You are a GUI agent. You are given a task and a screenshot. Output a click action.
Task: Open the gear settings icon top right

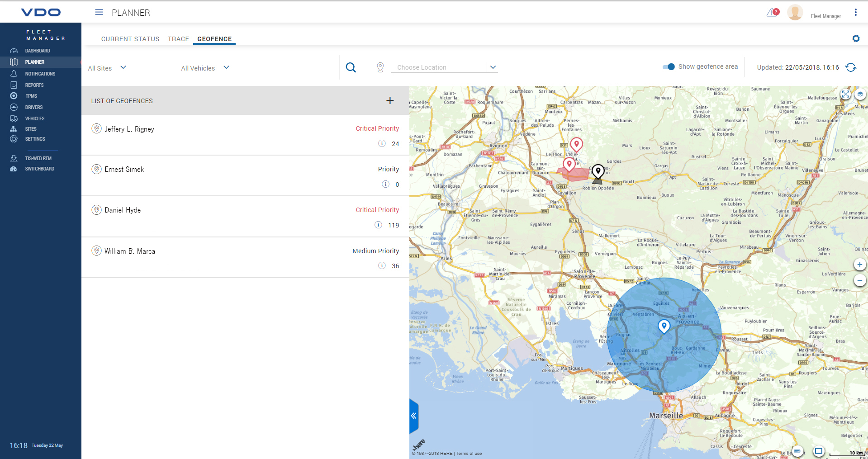(x=856, y=38)
